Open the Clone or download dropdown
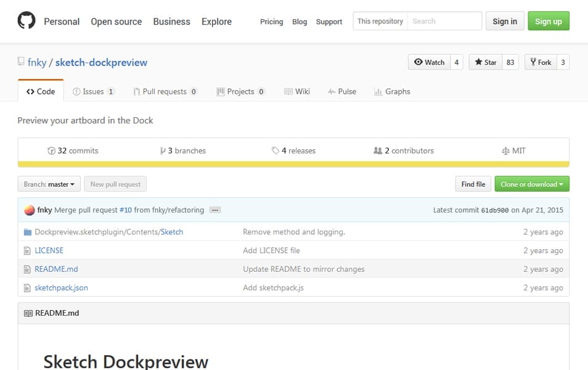This screenshot has height=370, width=588. [x=532, y=184]
